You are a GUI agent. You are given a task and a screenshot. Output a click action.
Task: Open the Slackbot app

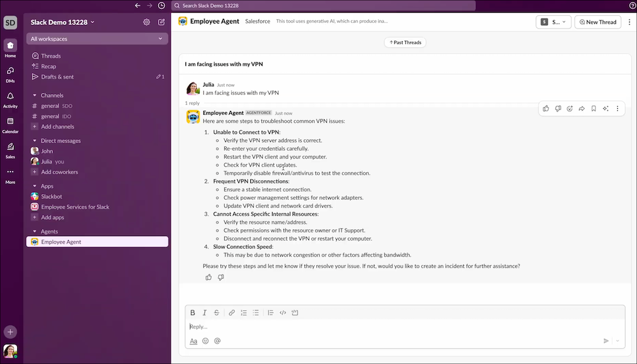point(97,197)
